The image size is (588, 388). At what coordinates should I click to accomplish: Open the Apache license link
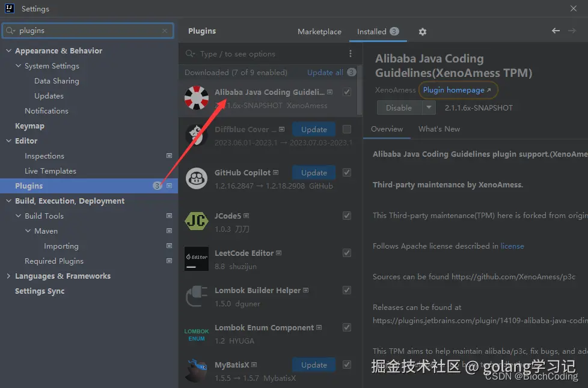pyautogui.click(x=512, y=246)
